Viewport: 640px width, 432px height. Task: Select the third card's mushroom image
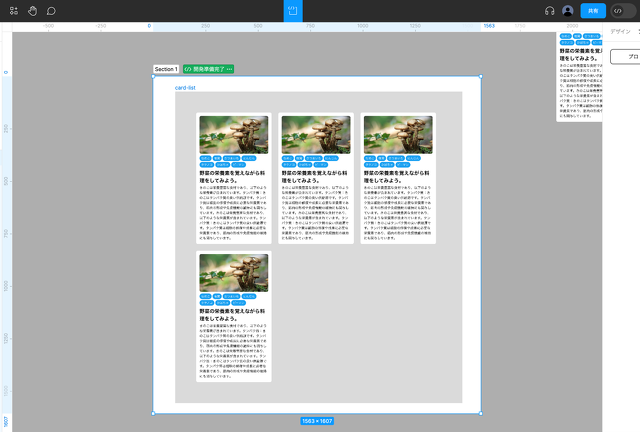point(398,135)
